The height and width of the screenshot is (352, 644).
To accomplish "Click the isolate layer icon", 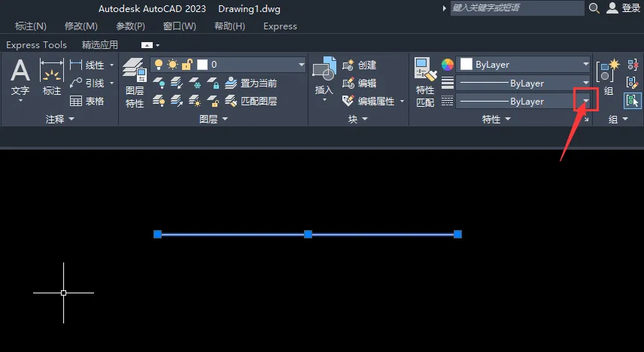I will (x=177, y=83).
